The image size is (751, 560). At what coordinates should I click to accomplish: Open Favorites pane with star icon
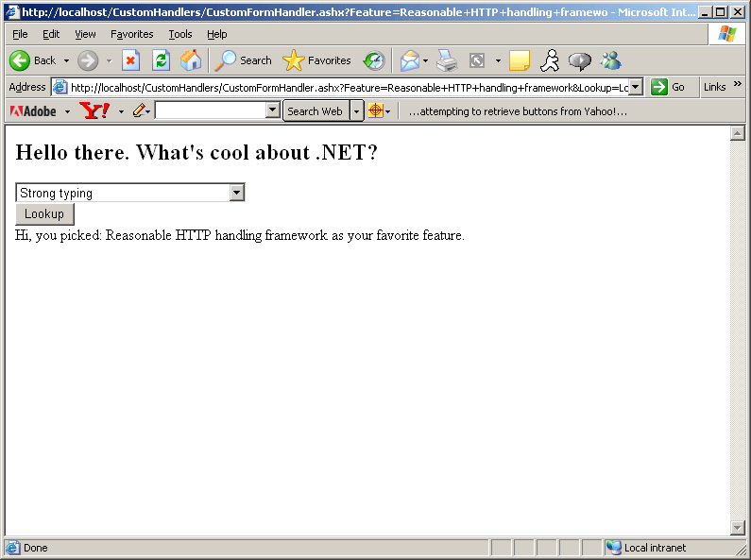coord(316,60)
